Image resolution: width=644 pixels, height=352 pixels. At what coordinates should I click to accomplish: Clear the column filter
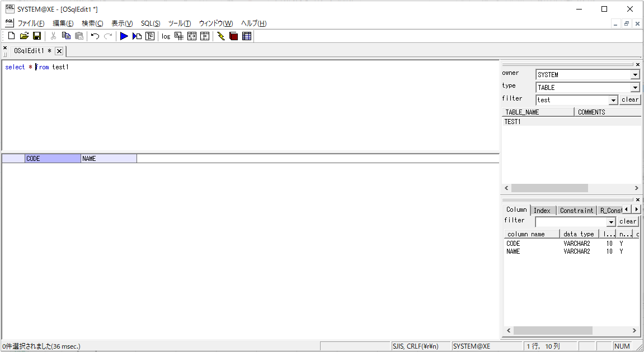[628, 222]
